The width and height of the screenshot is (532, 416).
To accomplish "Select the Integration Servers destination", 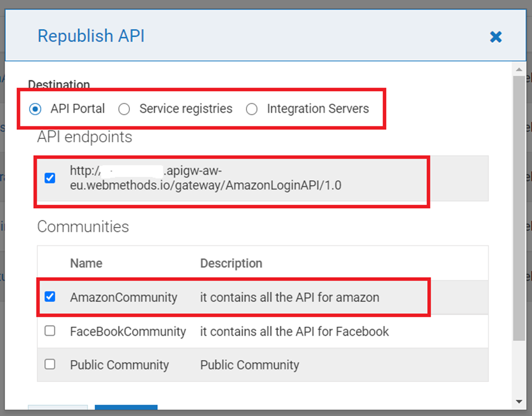I will point(252,109).
